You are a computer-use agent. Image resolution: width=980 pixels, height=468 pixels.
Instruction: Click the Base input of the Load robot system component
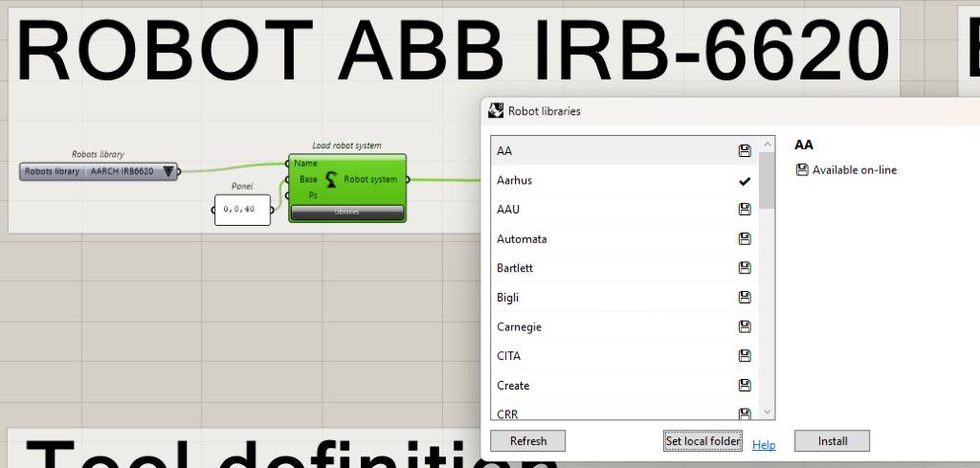(307, 179)
